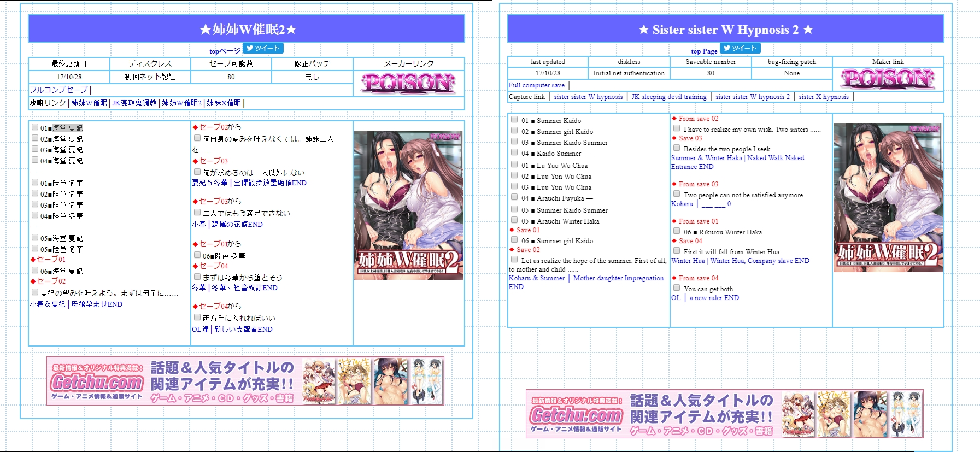980x452 pixels.
Task: Open the 'Koharu' link under From save 03
Action: tap(682, 204)
